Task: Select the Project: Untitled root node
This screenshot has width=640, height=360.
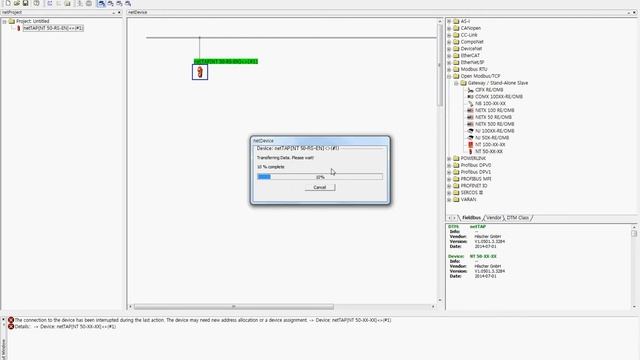Action: coord(33,21)
